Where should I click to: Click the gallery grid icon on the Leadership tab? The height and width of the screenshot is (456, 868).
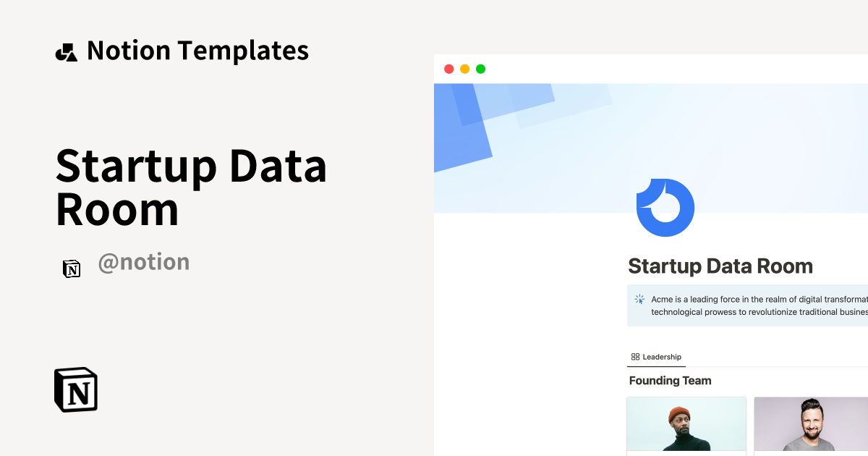[x=635, y=357]
